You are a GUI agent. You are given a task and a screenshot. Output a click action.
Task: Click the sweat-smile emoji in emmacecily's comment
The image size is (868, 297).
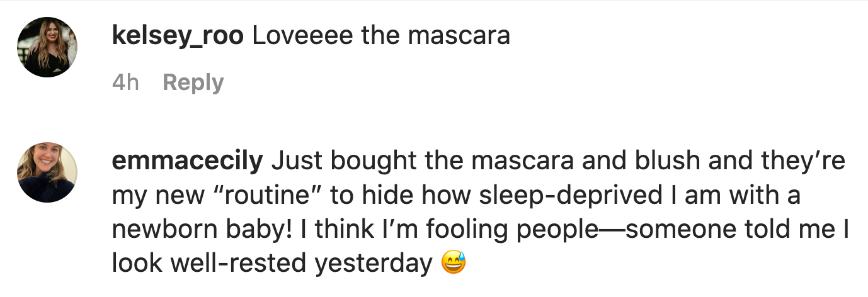(x=454, y=263)
